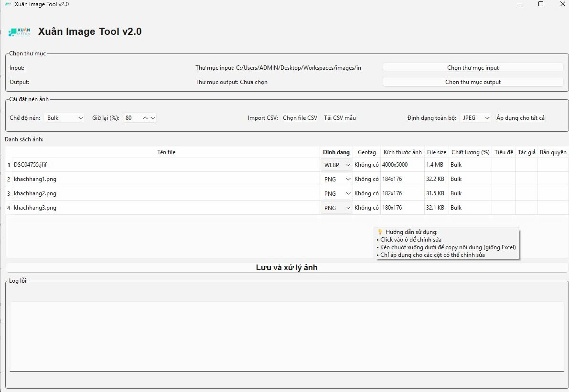The width and height of the screenshot is (569, 392).
Task: Open the Định dạng toàn bộ JPEG dropdown
Action: click(x=476, y=117)
